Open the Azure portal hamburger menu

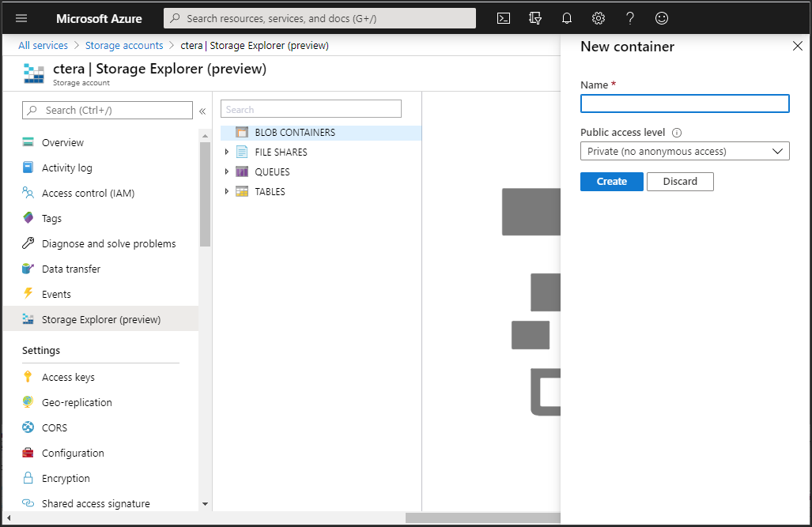click(x=21, y=19)
